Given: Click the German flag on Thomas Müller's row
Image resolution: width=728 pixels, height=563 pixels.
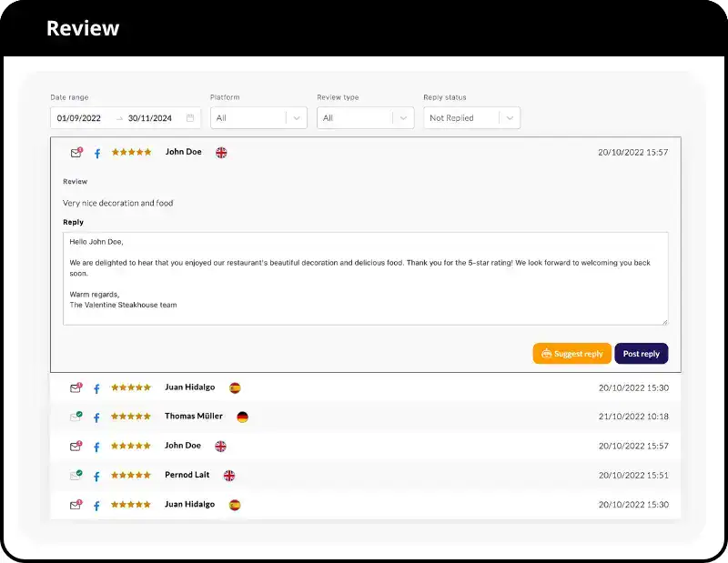Looking at the screenshot, I should click(243, 417).
